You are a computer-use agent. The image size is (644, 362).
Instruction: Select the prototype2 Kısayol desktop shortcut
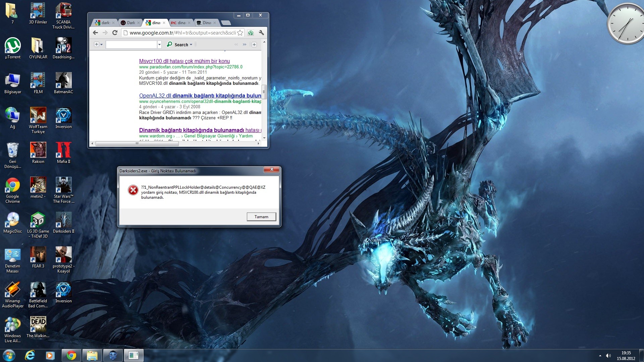[x=63, y=260]
